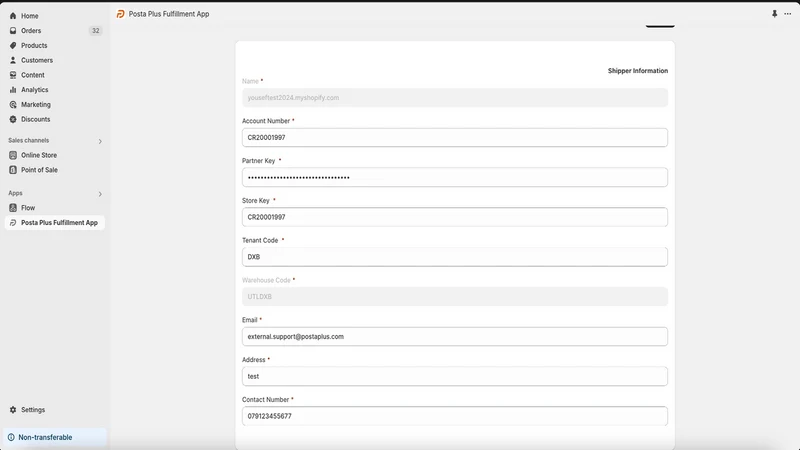Image resolution: width=800 pixels, height=450 pixels.
Task: Expand the Apps section chevron
Action: (x=100, y=194)
